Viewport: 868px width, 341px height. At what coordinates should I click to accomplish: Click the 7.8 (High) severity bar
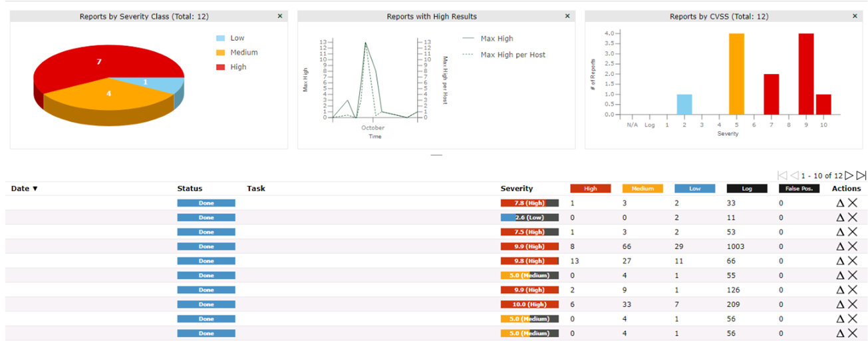click(x=529, y=203)
